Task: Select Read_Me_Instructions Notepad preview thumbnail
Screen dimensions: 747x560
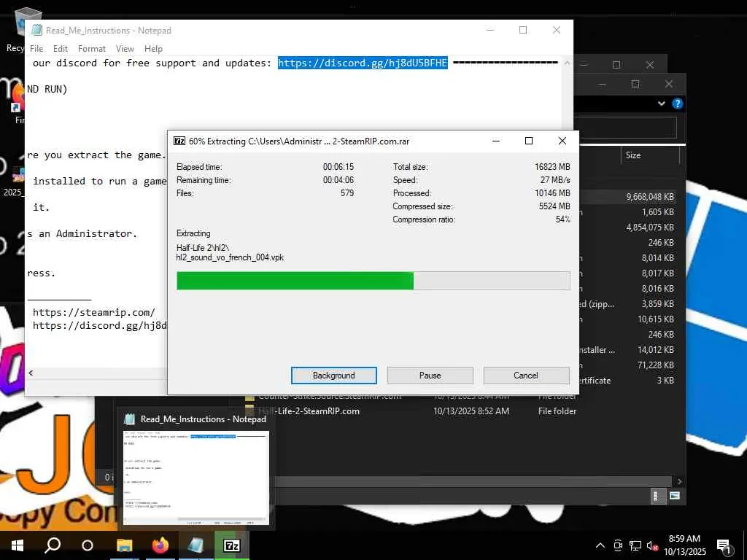Action: [196, 478]
